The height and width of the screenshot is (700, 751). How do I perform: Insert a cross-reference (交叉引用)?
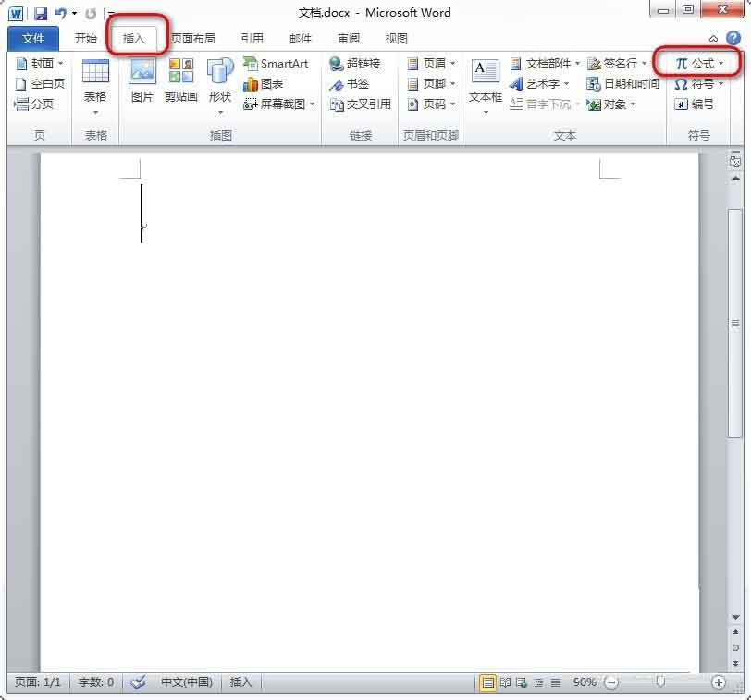pos(361,104)
